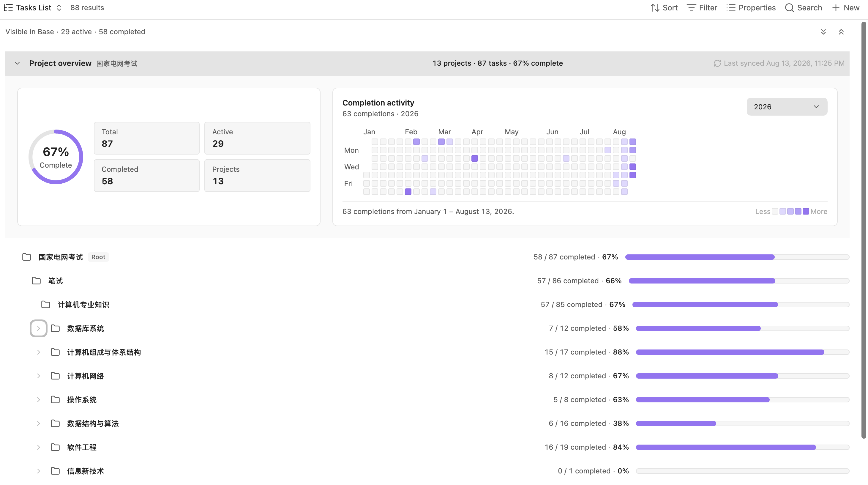The height and width of the screenshot is (485, 868).
Task: Click the folder icon beside 信息新技术
Action: click(x=55, y=471)
